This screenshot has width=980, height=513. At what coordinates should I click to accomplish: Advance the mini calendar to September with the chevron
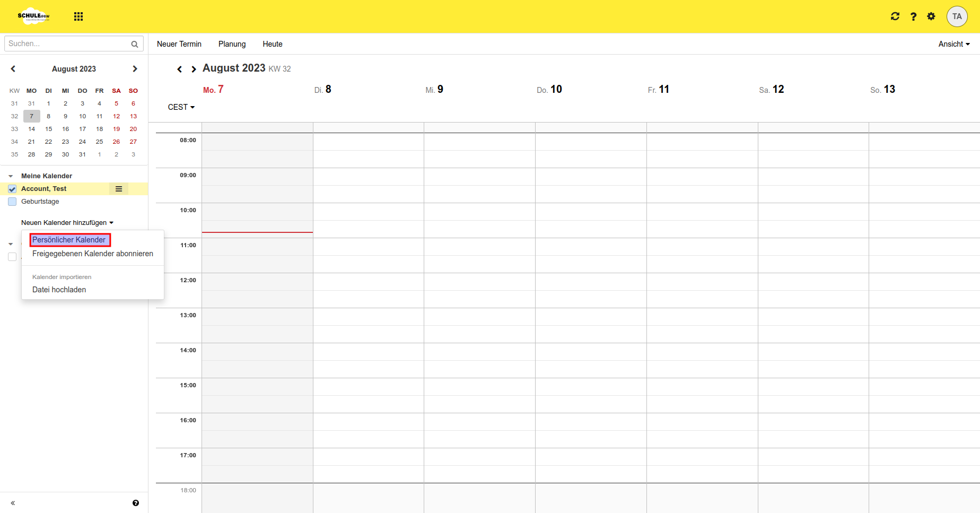click(x=135, y=68)
